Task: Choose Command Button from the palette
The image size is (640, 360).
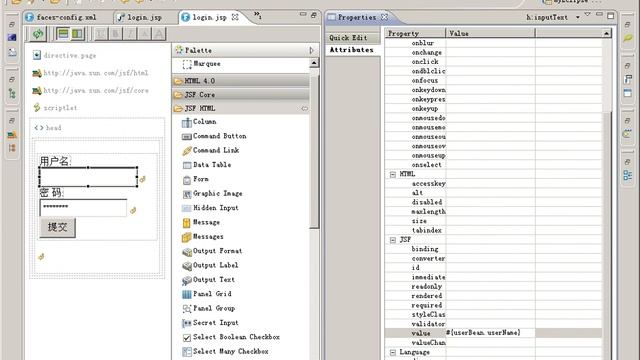Action: [x=214, y=136]
